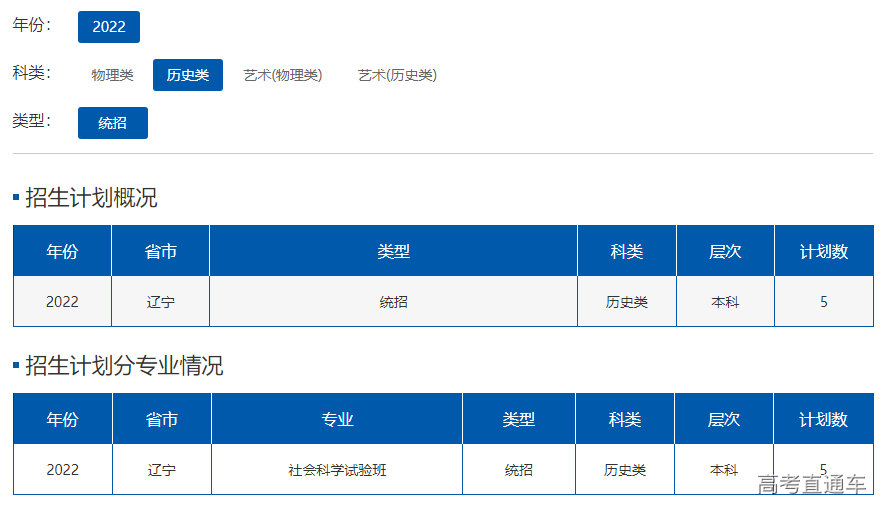The height and width of the screenshot is (524, 895).
Task: Click 辽宁 cell in the majors table
Action: (x=161, y=469)
